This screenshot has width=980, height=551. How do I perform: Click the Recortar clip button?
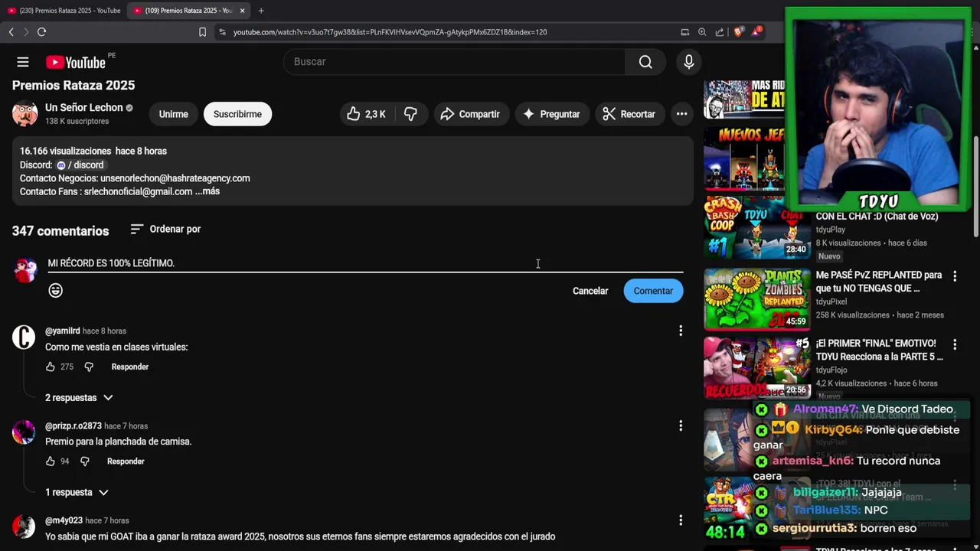click(629, 114)
